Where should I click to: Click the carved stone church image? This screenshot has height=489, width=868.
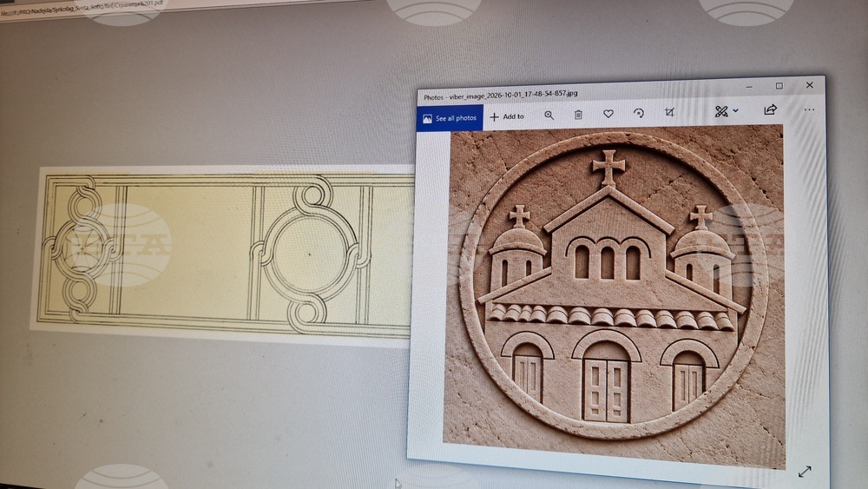tap(614, 294)
